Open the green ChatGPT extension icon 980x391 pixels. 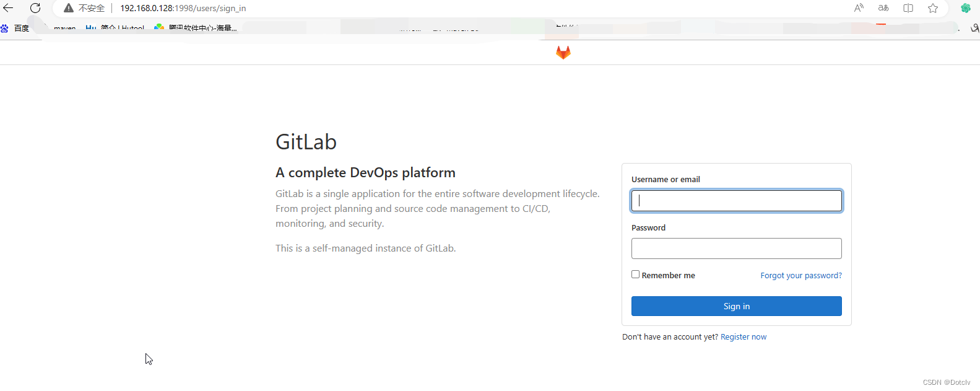965,8
